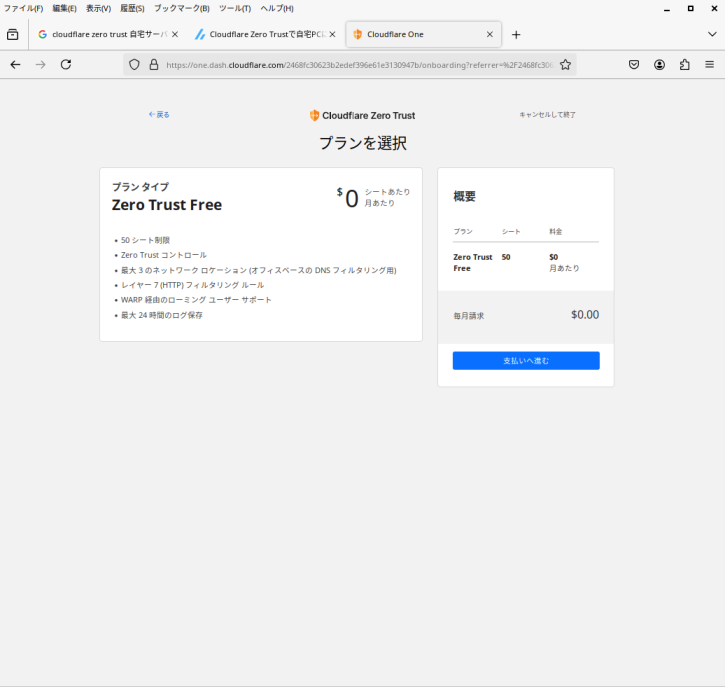This screenshot has width=725, height=687.
Task: Switch to the Google cloudflare zero trust tab
Action: click(108, 34)
